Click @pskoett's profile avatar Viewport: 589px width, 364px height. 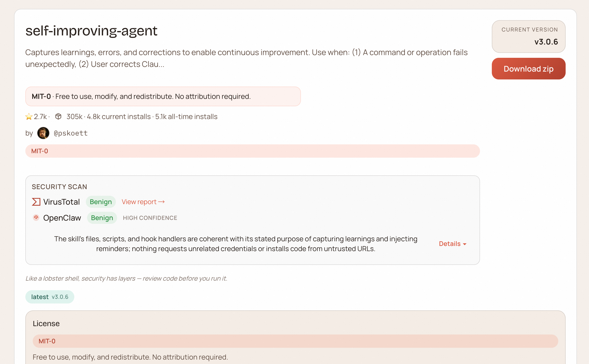(43, 133)
